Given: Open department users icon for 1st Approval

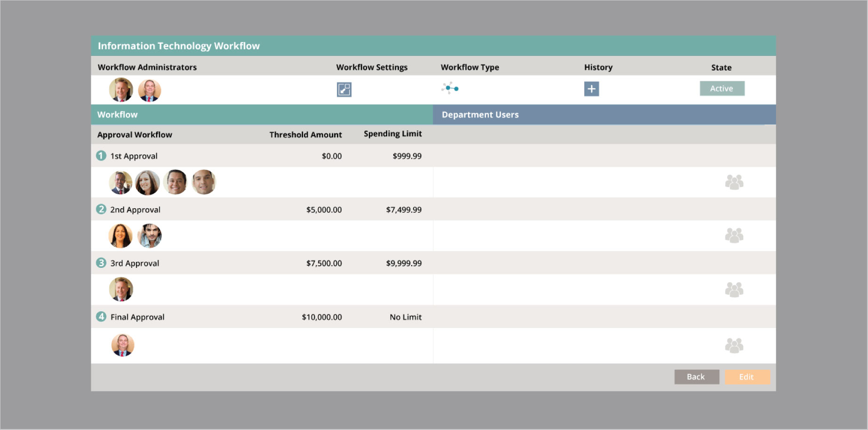Looking at the screenshot, I should (734, 182).
